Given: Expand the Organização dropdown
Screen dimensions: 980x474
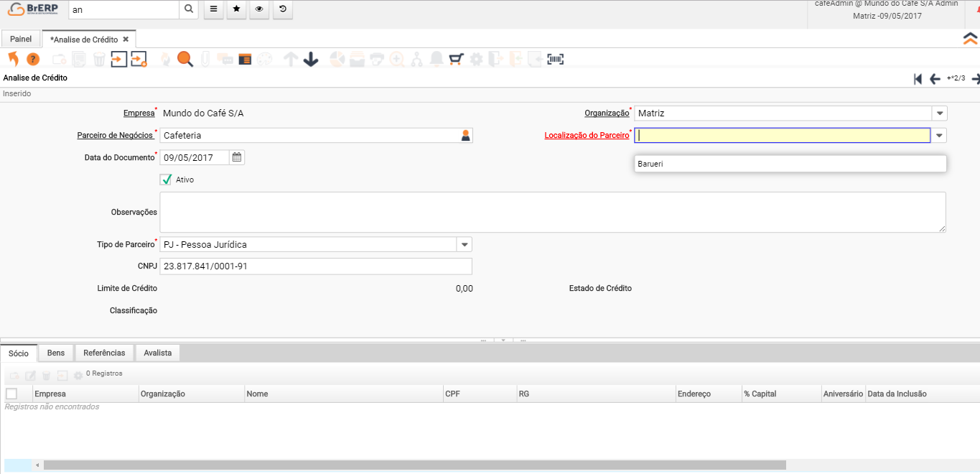Looking at the screenshot, I should tap(939, 113).
